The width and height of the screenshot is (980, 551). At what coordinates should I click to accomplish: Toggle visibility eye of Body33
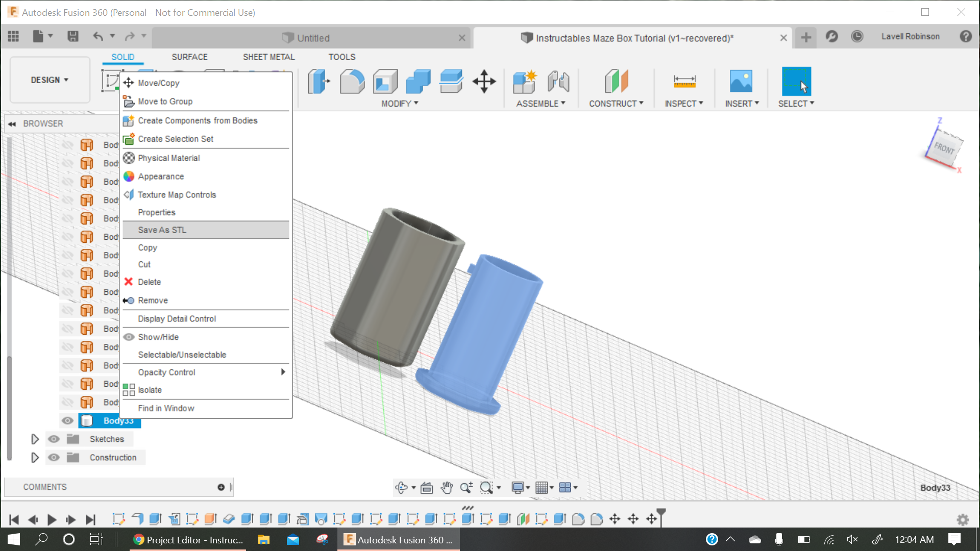tap(67, 421)
